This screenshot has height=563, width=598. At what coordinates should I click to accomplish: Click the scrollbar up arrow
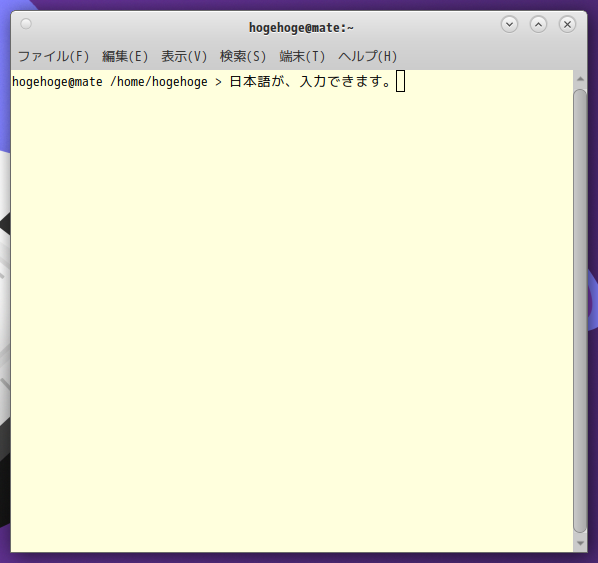tap(580, 79)
